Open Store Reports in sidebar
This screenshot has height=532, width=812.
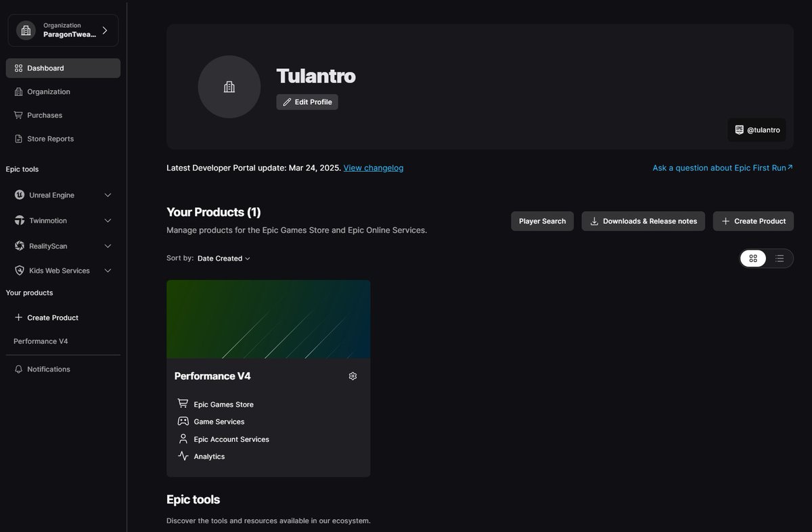click(63, 139)
